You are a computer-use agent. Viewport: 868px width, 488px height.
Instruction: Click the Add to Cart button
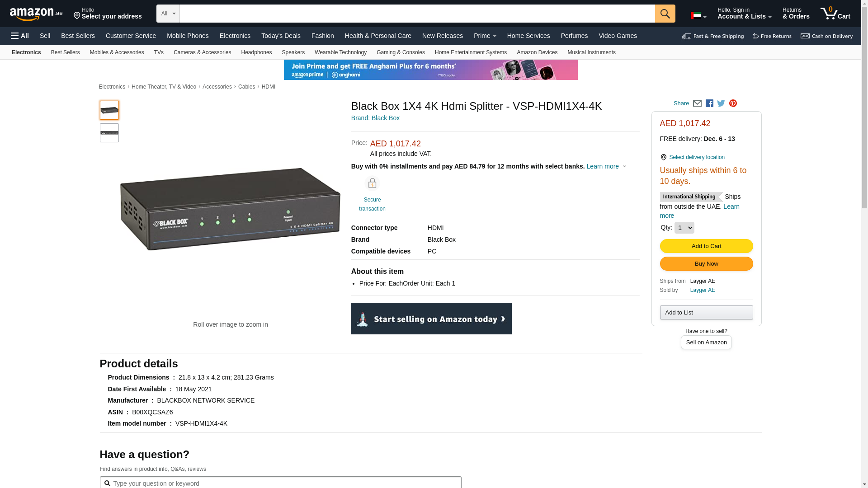click(x=706, y=246)
